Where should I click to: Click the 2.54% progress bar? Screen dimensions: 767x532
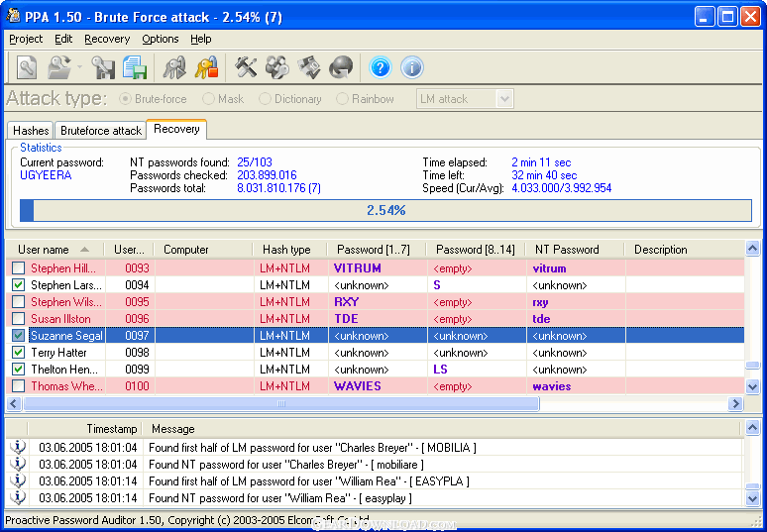click(x=385, y=210)
